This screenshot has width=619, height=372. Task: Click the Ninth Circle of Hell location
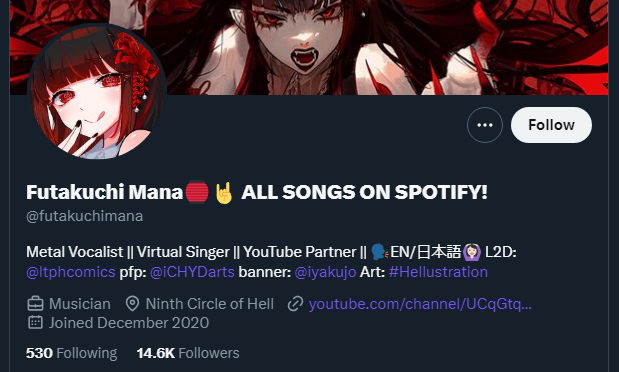point(210,304)
